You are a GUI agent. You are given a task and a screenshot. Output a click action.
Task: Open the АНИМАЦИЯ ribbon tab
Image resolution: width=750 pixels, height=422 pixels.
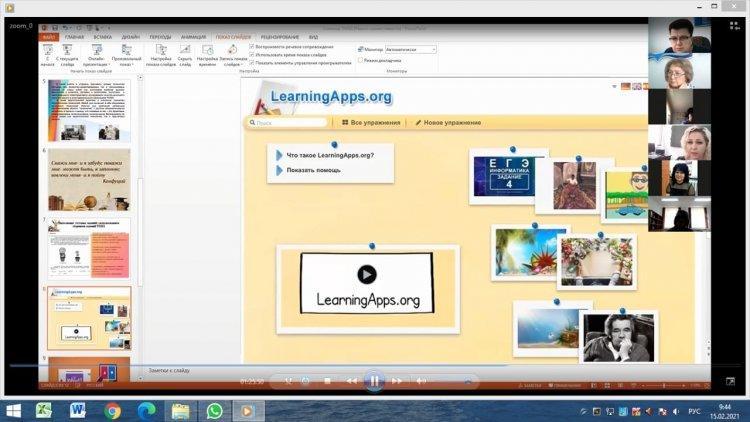[193, 37]
